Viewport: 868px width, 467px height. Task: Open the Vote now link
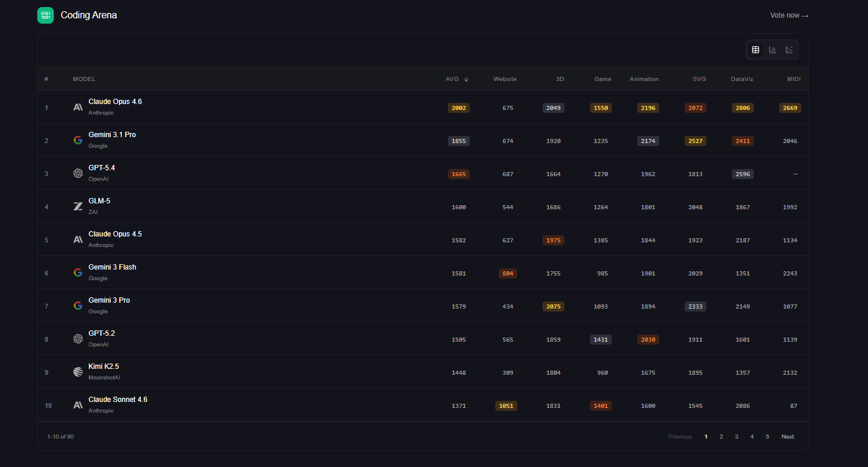coord(789,15)
